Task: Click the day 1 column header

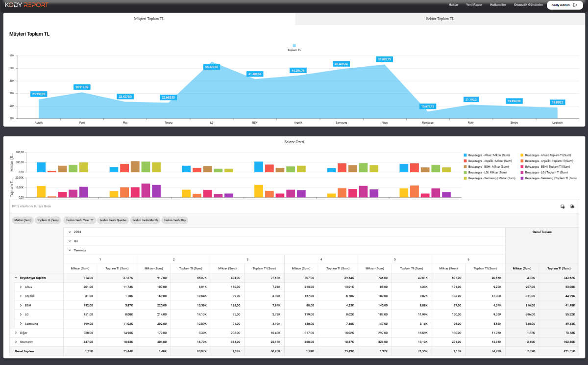Action: (100, 259)
